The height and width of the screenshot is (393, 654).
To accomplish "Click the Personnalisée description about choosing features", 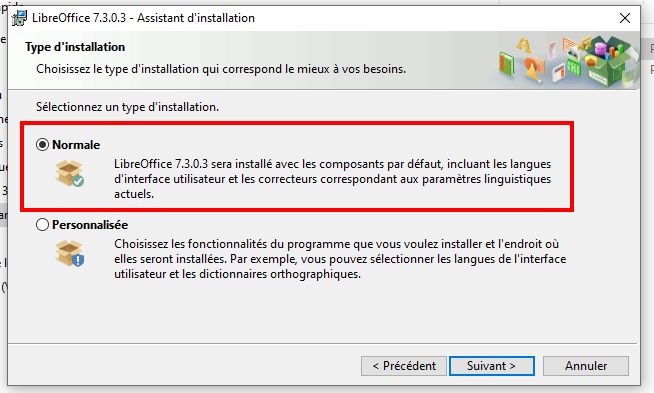I will click(x=340, y=259).
